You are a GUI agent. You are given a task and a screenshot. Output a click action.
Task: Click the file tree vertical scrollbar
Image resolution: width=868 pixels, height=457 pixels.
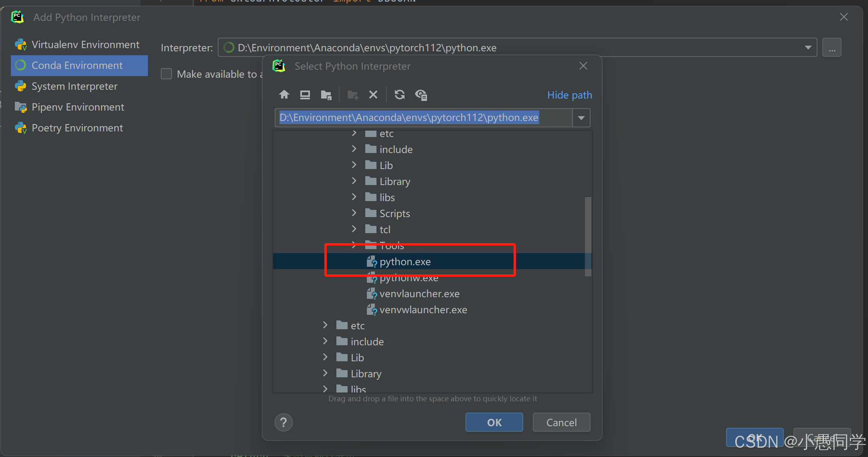[x=588, y=236]
